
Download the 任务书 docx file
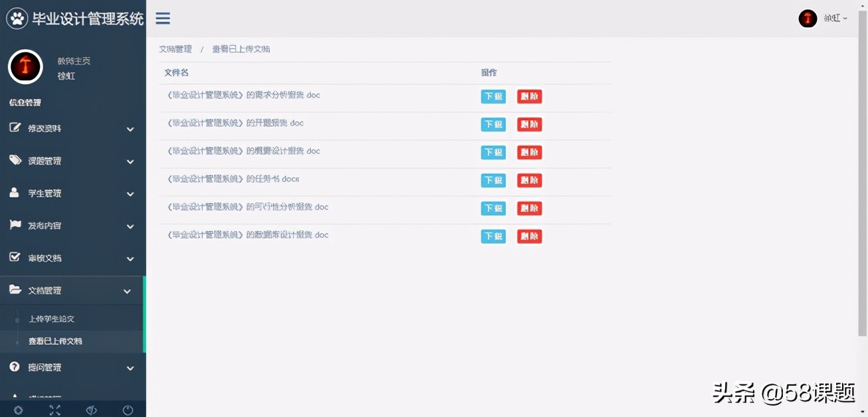tap(493, 180)
